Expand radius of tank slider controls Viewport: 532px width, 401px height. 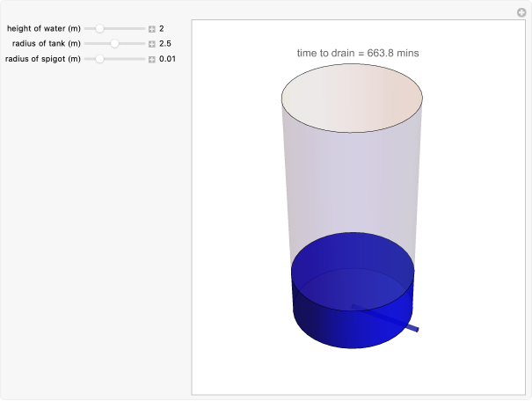151,44
